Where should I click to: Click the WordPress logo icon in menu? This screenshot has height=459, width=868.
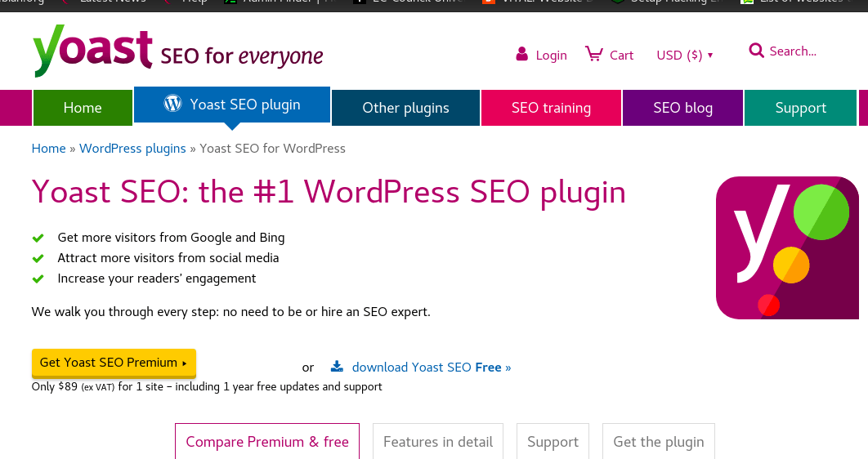(172, 104)
